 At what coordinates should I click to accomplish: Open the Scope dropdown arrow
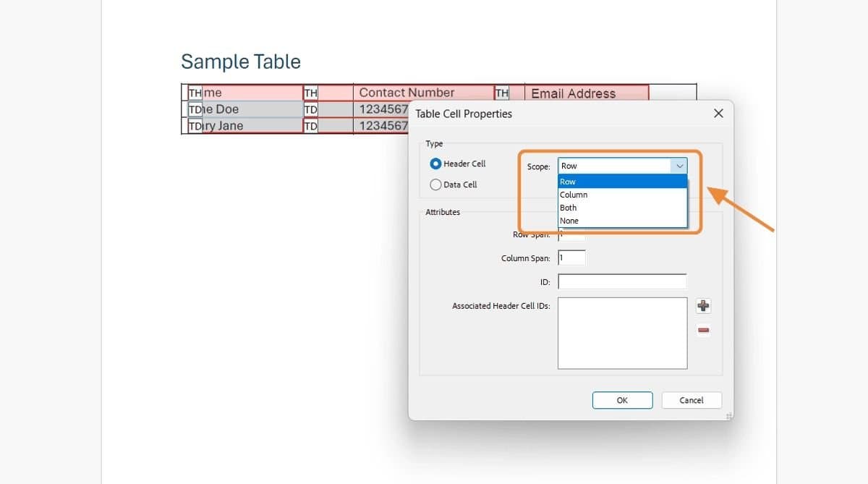point(679,165)
